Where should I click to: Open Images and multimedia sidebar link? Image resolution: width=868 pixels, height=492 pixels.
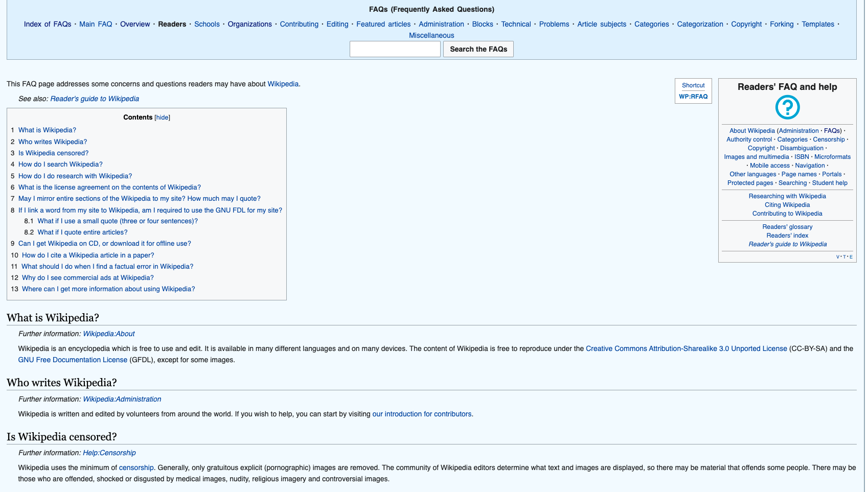click(757, 157)
